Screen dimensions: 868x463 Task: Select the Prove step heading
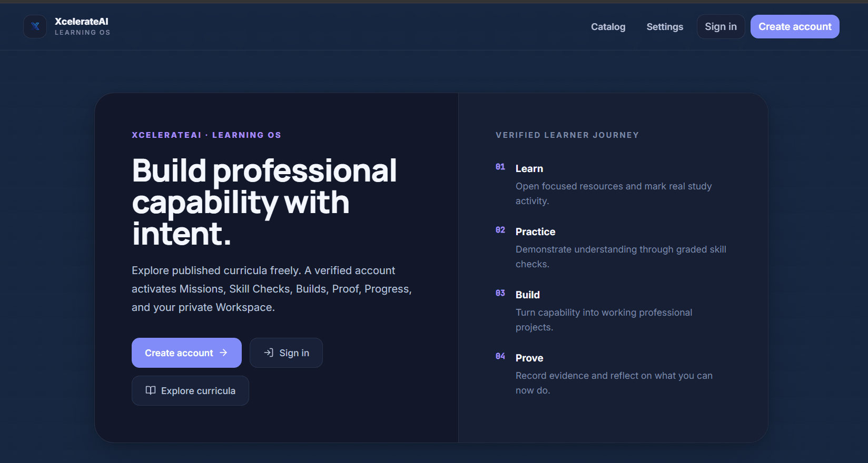click(529, 358)
